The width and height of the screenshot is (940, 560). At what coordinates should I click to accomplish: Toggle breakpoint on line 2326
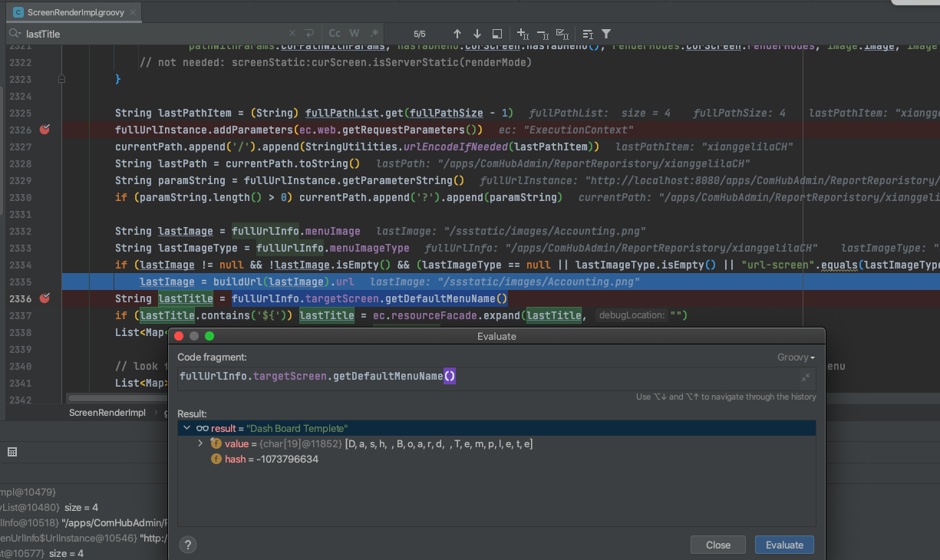(45, 130)
